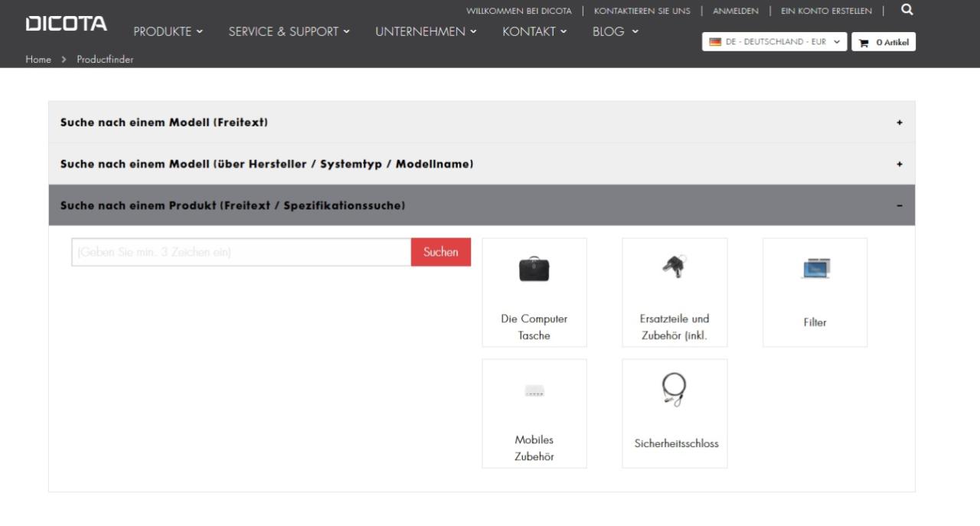Expand Suche nach einem Modell (Freitext)
Screen dimensions: 980x526
(x=482, y=123)
